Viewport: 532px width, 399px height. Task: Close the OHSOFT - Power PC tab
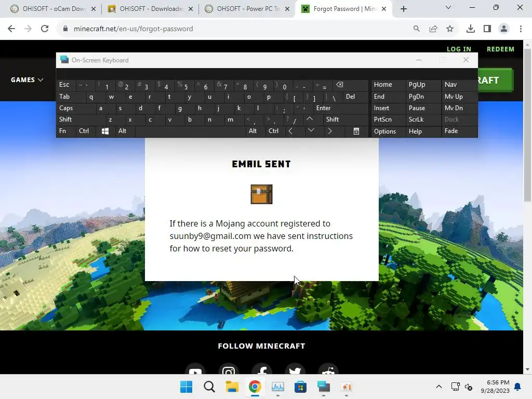287,9
